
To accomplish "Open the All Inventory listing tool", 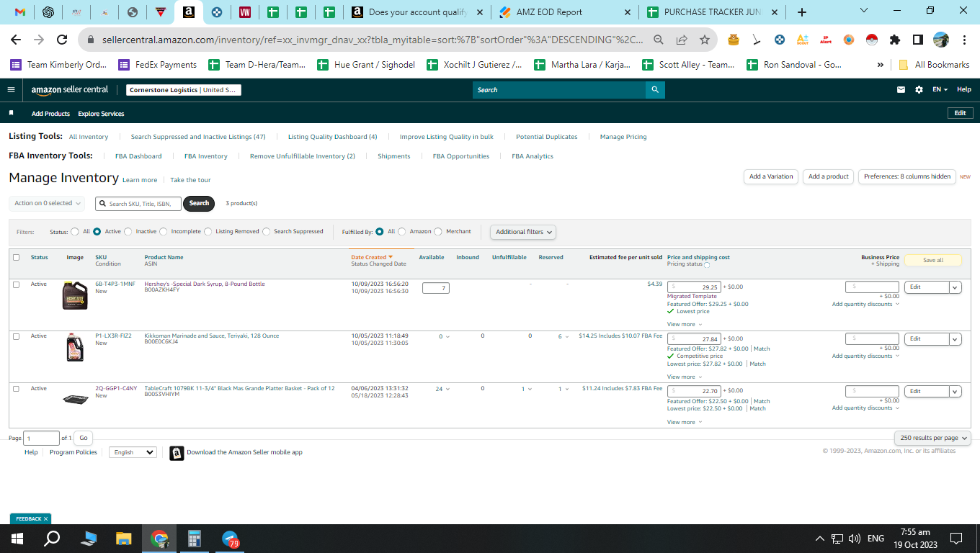I will point(89,137).
